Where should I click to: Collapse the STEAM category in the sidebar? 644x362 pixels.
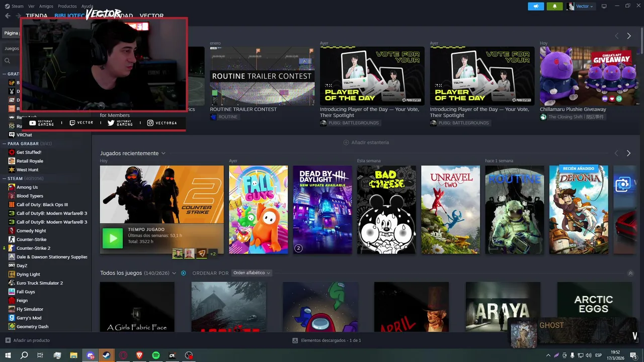(x=5, y=178)
